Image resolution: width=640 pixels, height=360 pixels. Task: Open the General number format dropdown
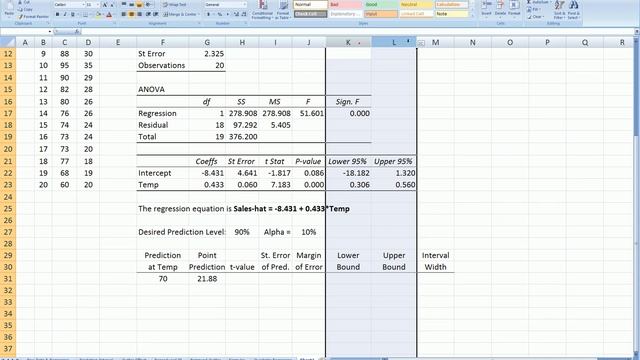click(245, 4)
